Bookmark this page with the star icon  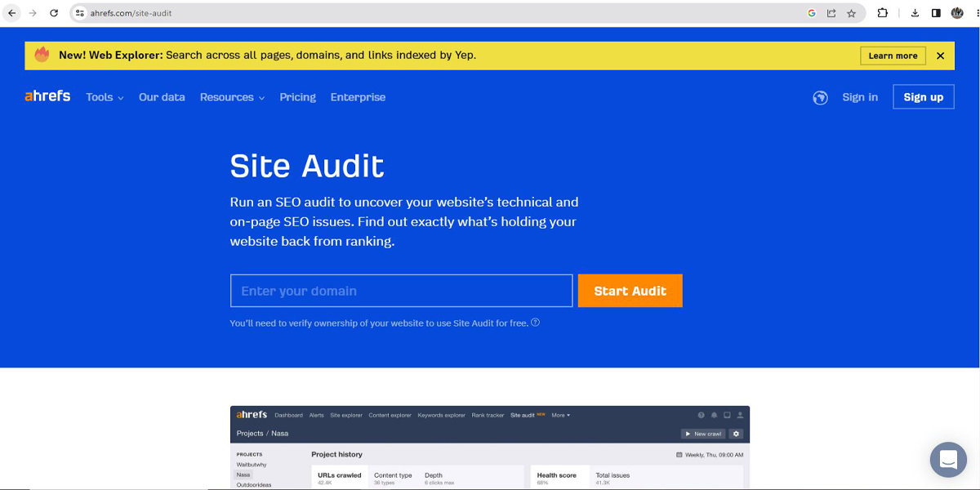pyautogui.click(x=851, y=13)
